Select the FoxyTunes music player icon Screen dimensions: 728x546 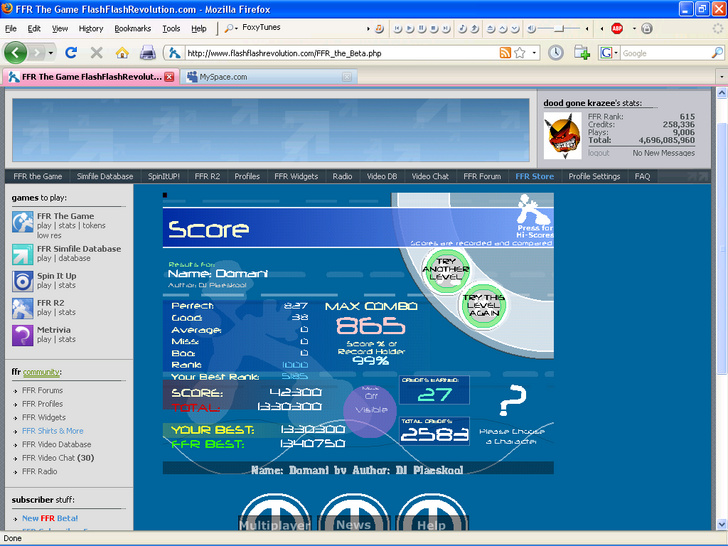point(379,29)
